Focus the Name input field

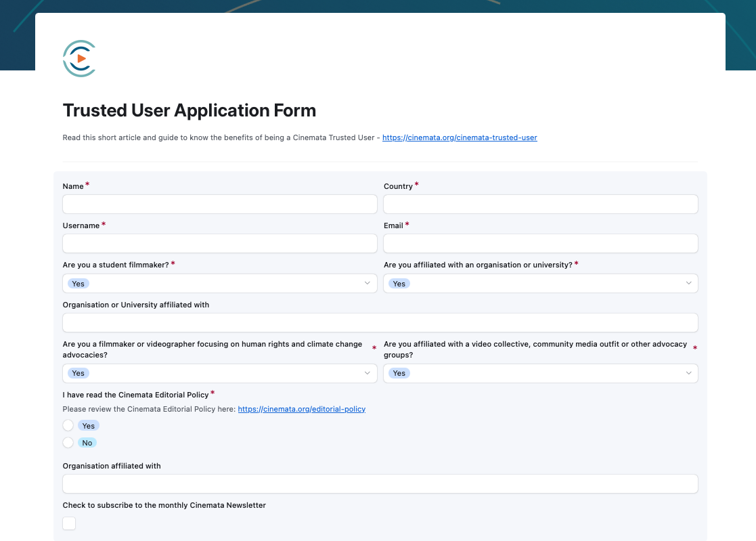point(220,204)
